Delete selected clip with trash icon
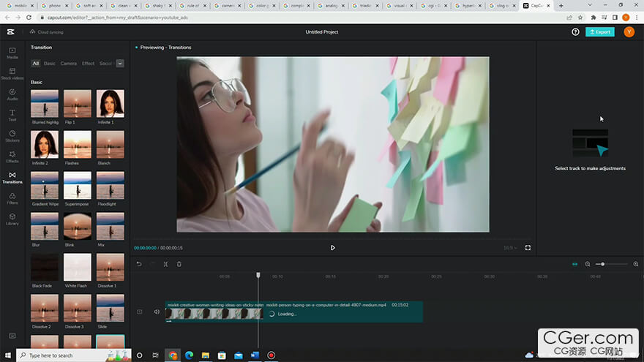Screen dimensions: 644x362 179,264
